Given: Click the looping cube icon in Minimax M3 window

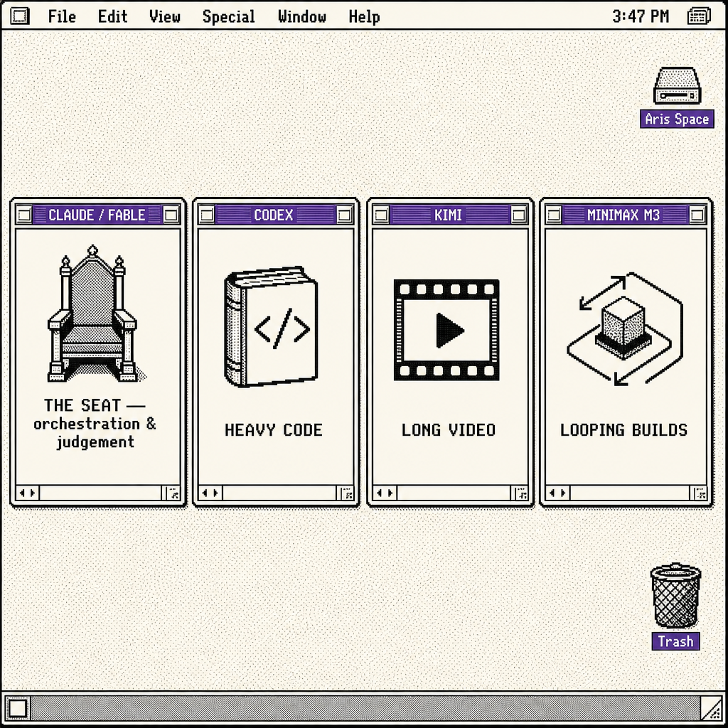Looking at the screenshot, I should (x=624, y=329).
